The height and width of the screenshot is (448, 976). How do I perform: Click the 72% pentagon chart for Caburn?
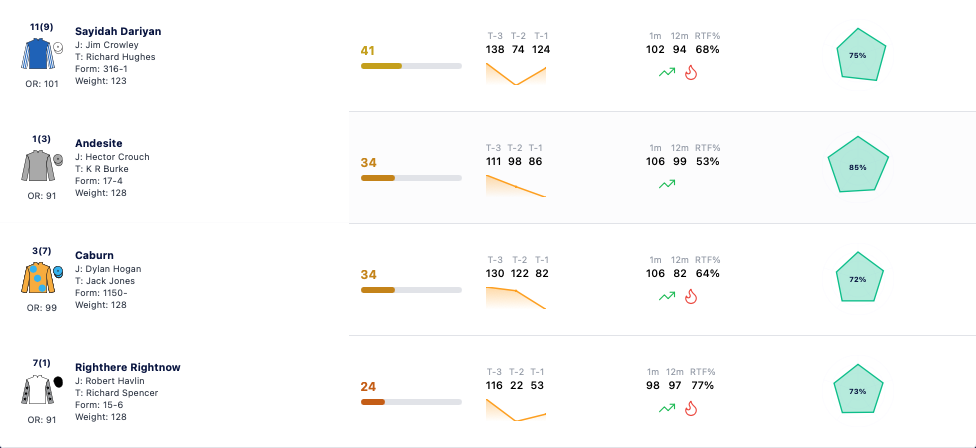pos(858,278)
